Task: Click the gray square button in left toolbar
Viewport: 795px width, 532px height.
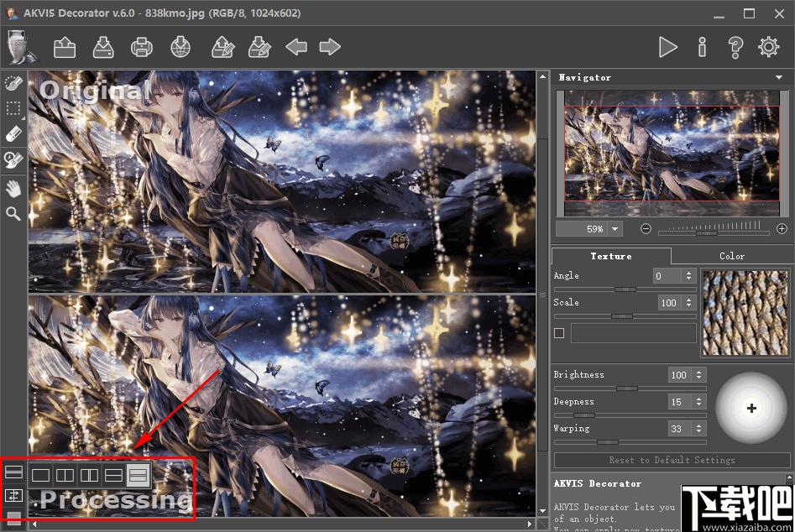Action: (x=13, y=517)
